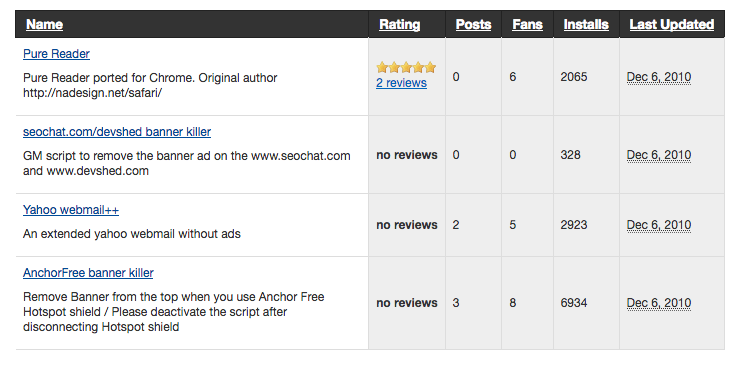The image size is (747, 372).
Task: Sort scripts by Posts column
Action: (x=473, y=24)
